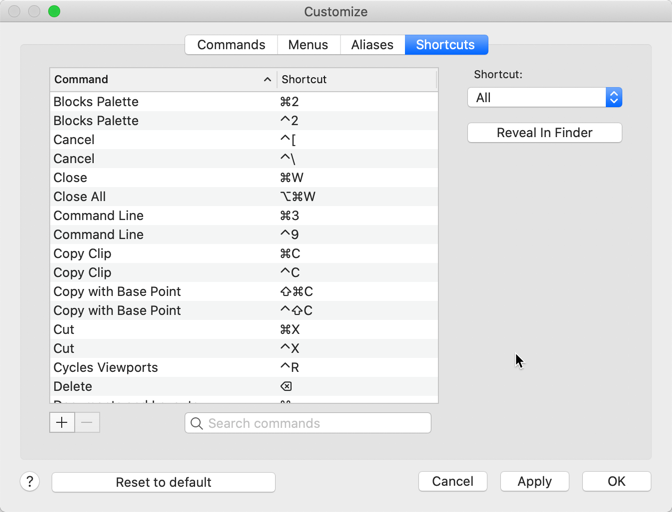Viewport: 672px width, 512px height.
Task: Select the Shortcuts tab
Action: (x=446, y=45)
